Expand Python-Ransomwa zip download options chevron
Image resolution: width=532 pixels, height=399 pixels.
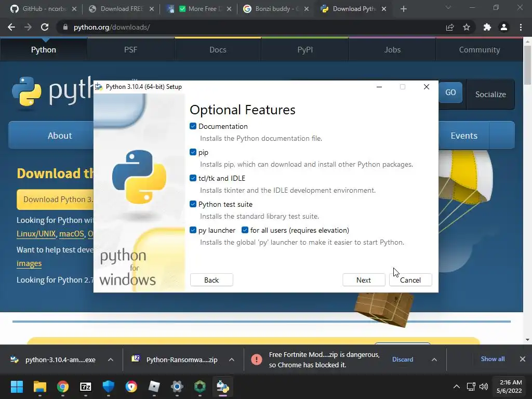(232, 360)
